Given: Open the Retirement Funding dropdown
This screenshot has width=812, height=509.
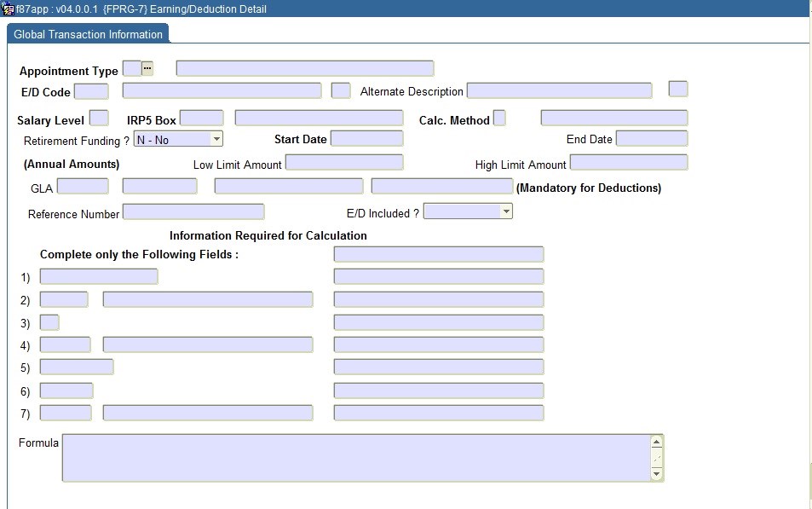Looking at the screenshot, I should [x=216, y=139].
